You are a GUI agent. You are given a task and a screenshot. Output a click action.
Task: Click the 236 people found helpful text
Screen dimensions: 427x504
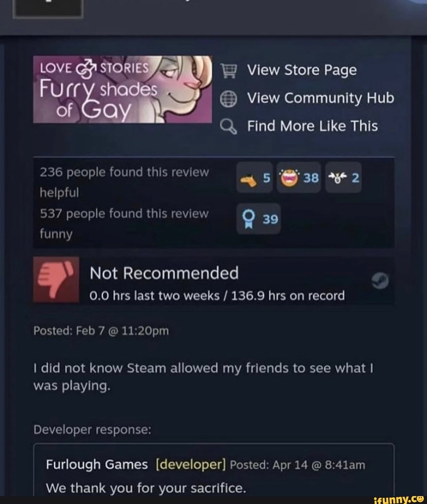[x=125, y=182]
